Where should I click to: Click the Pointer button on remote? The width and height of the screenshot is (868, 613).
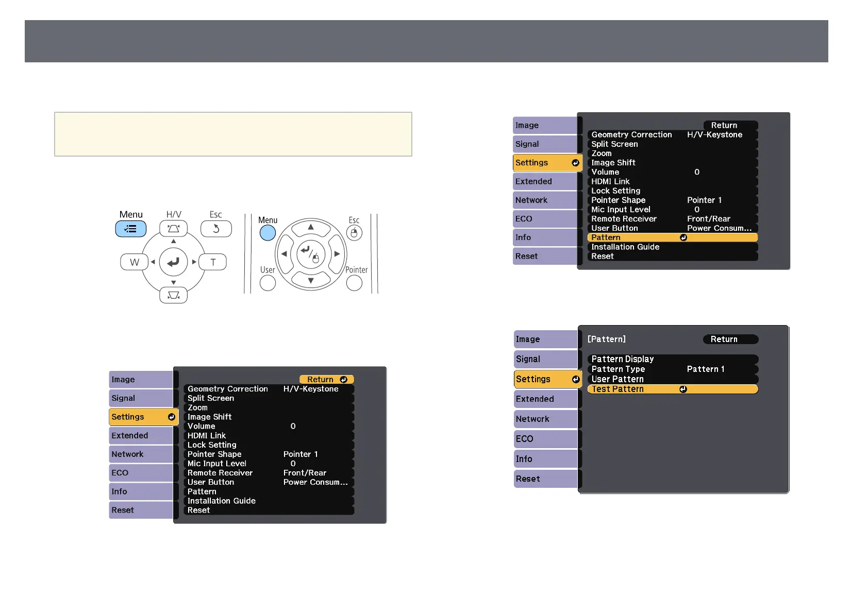tap(354, 283)
